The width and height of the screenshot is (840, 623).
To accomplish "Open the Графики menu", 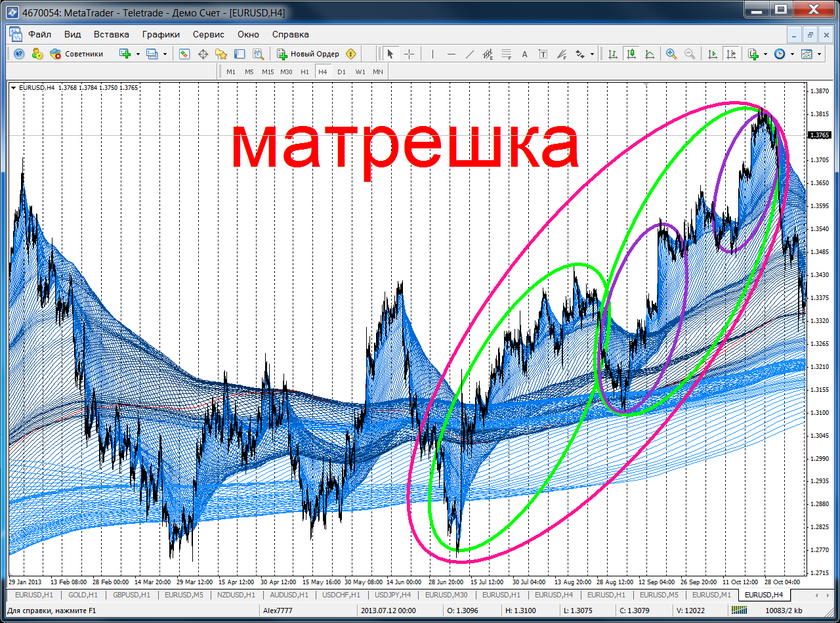I will tap(161, 34).
